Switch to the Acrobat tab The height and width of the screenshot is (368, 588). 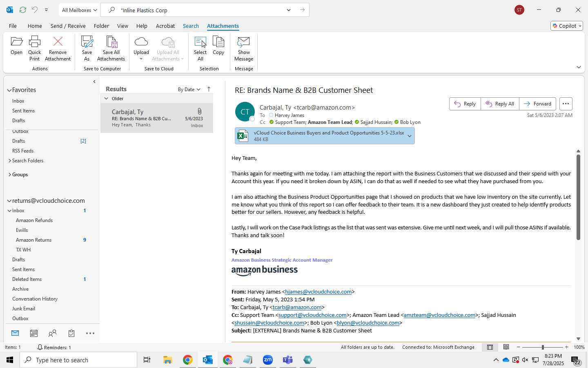(165, 26)
